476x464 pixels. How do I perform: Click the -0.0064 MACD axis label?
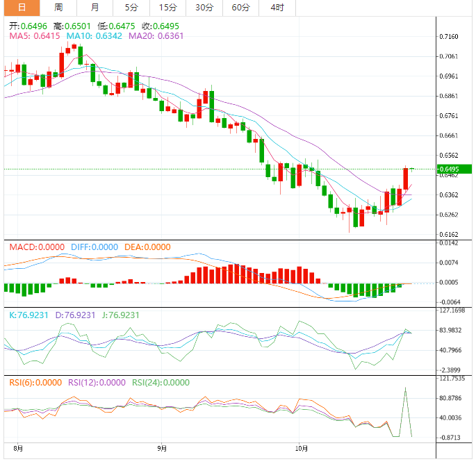click(450, 302)
